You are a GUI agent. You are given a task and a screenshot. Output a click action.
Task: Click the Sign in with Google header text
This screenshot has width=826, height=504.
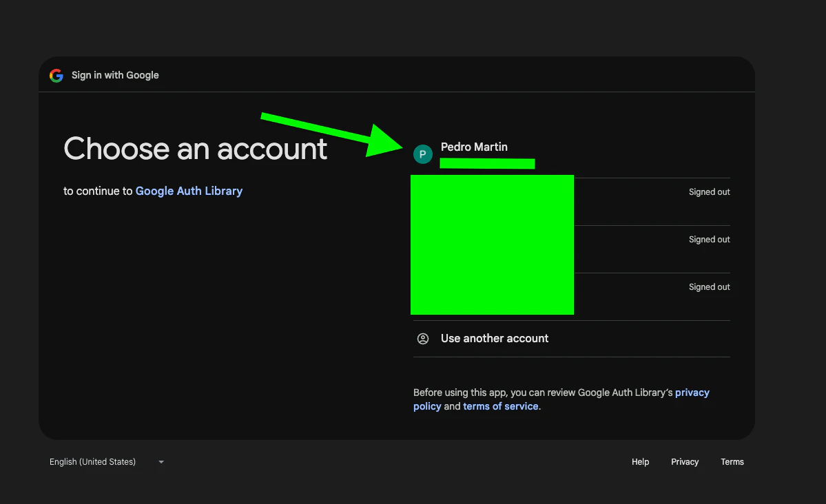(115, 75)
